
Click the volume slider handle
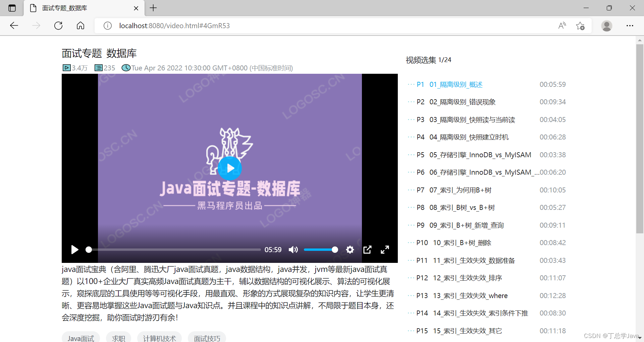point(335,249)
